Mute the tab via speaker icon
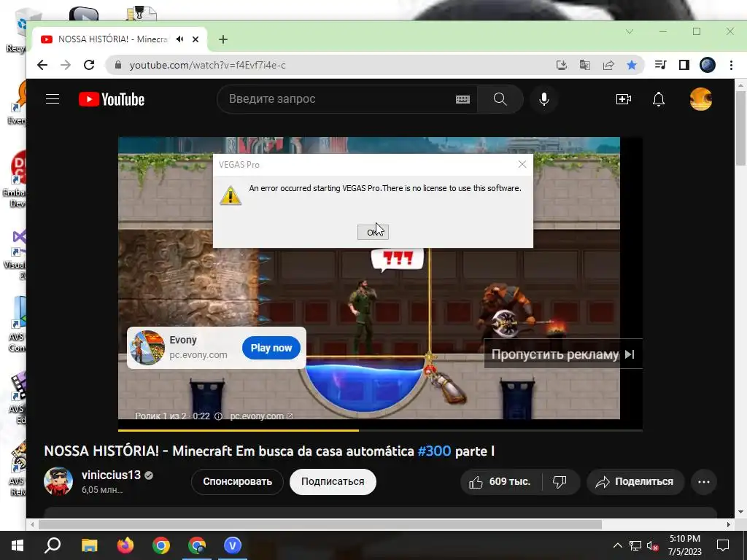Viewport: 747px width, 560px height. tap(180, 39)
